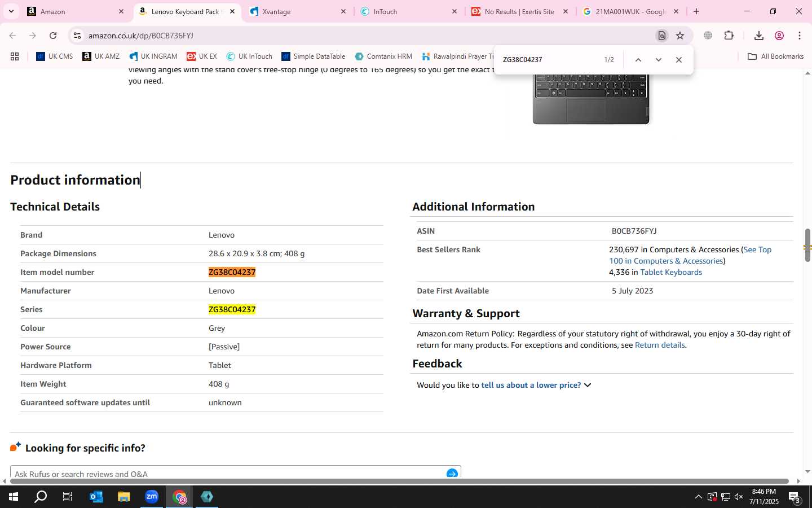Open UK CMS bookmark

(55, 56)
